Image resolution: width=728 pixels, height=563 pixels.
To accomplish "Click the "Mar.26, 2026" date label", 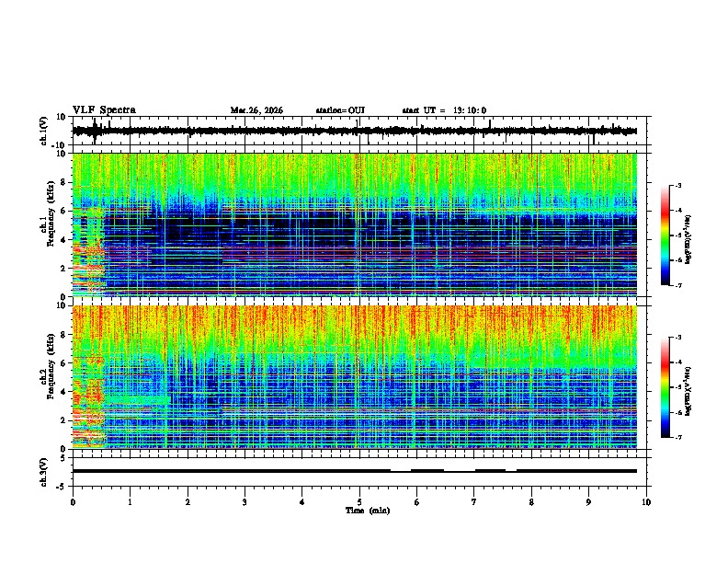I will 256,110.
